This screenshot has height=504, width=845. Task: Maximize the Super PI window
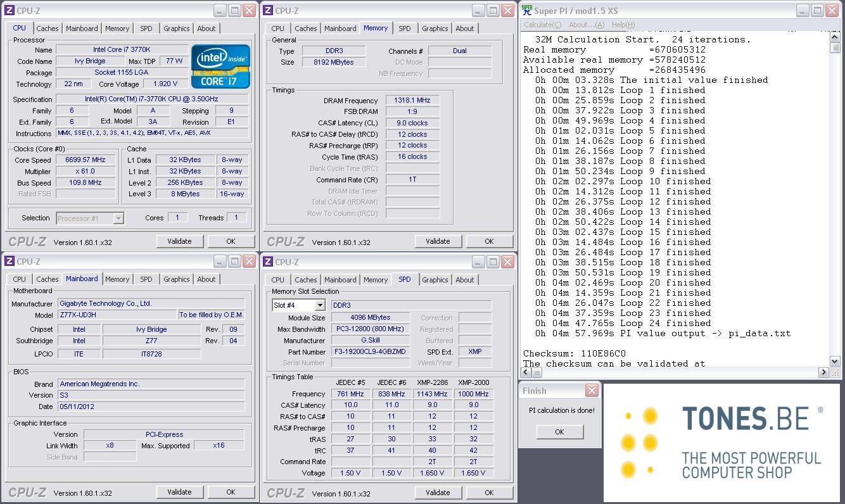[x=817, y=11]
